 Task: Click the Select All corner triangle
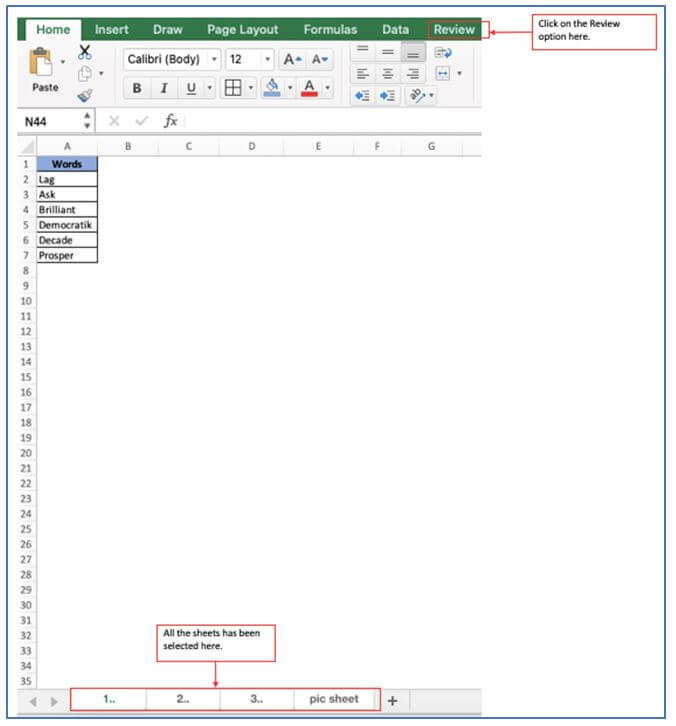pyautogui.click(x=28, y=147)
